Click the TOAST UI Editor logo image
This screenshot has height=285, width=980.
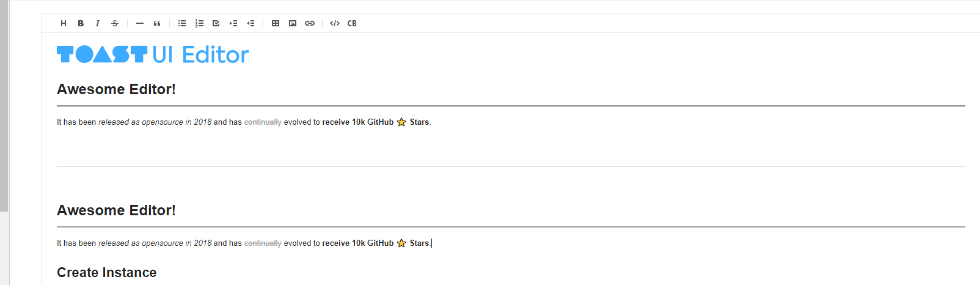[x=153, y=54]
